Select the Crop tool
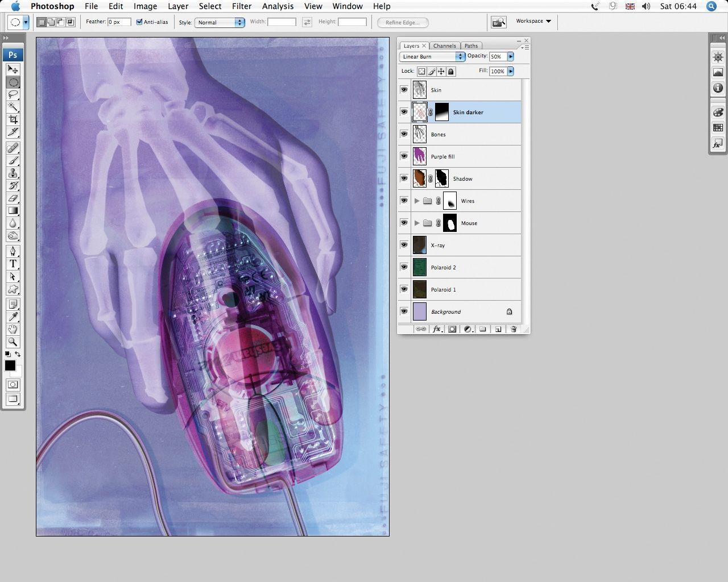The image size is (728, 582). pyautogui.click(x=13, y=120)
